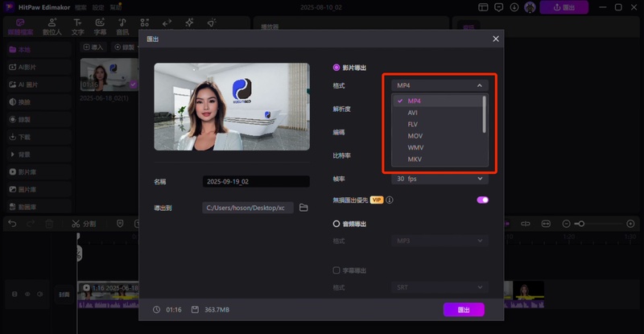Expand the 30 fps frame rate dropdown

pyautogui.click(x=440, y=179)
